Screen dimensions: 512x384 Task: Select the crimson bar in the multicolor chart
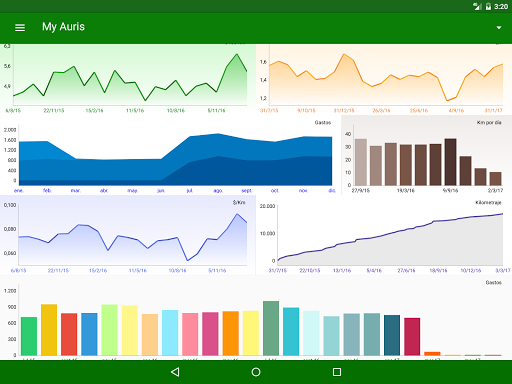point(412,337)
